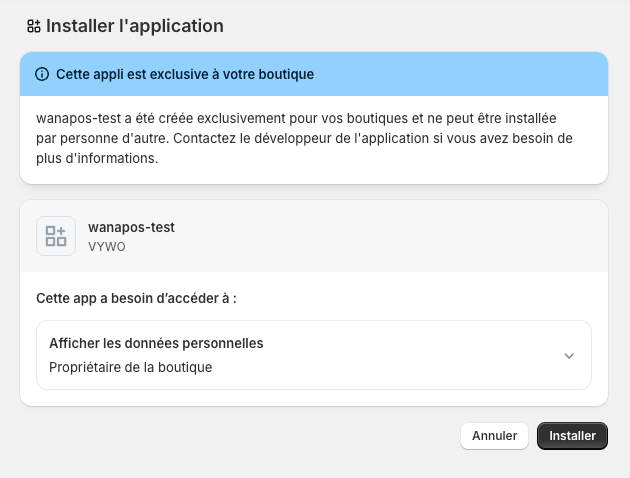Click the info circle icon in blue banner
This screenshot has height=478, width=630.
(x=42, y=74)
